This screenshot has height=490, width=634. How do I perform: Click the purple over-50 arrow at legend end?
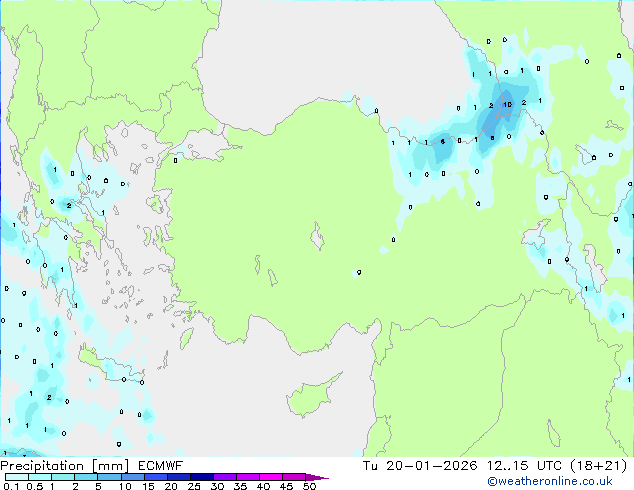pyautogui.click(x=317, y=477)
